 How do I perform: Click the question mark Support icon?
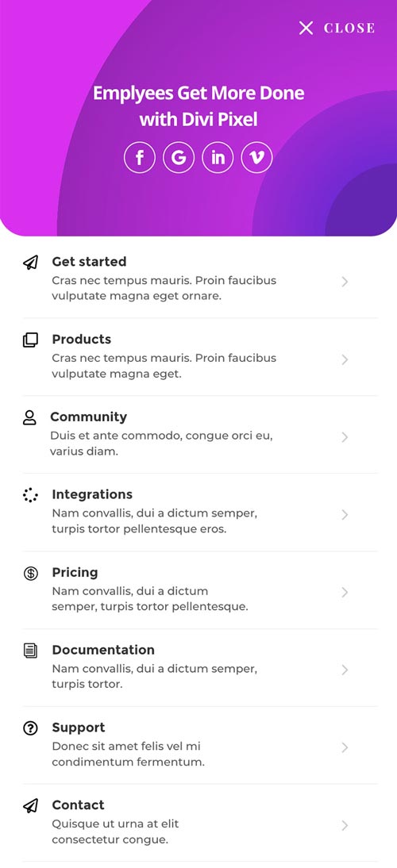click(x=30, y=728)
